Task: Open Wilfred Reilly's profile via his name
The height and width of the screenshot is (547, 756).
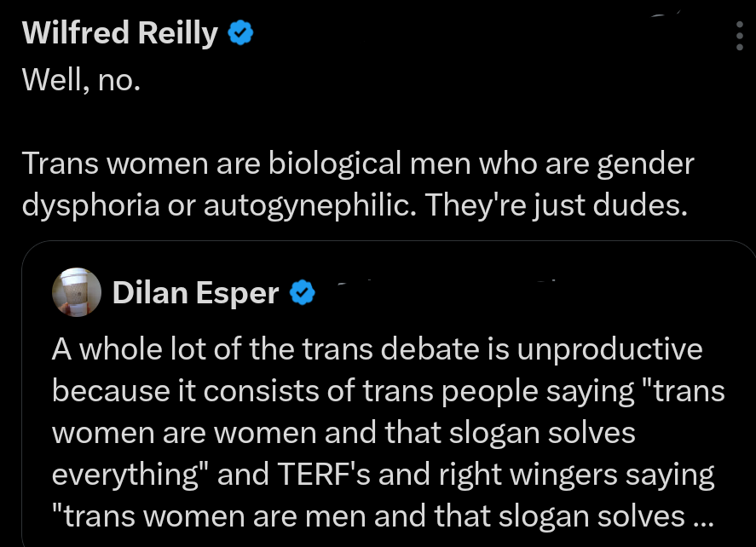Action: [x=119, y=32]
